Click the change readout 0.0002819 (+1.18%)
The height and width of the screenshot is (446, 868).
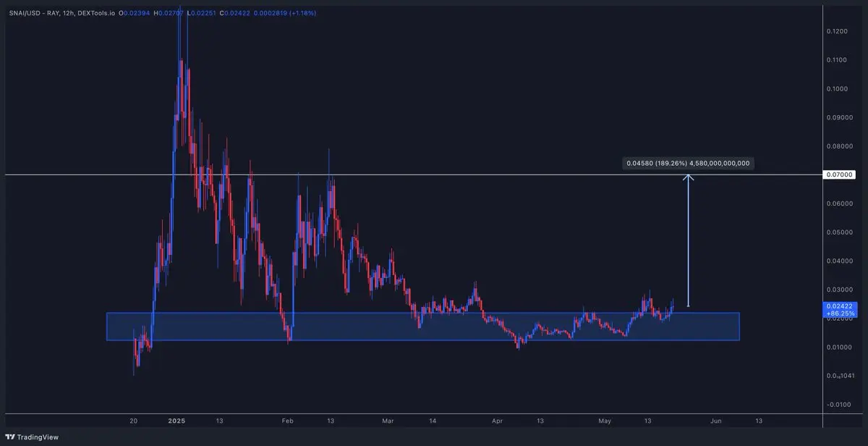(286, 13)
